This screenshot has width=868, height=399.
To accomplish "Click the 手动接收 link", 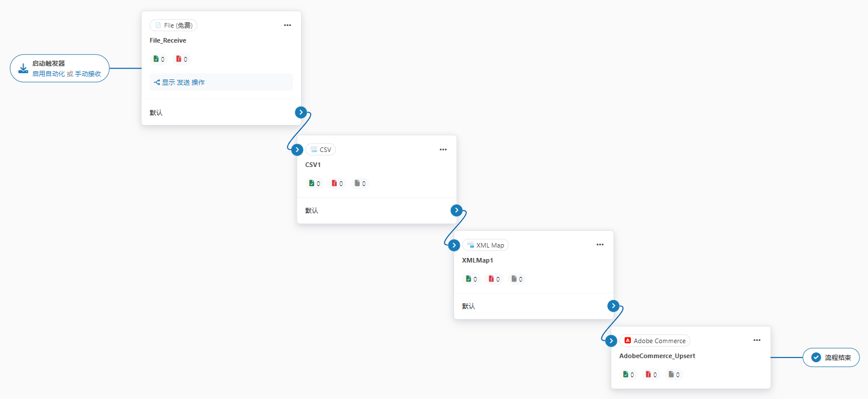I will tap(88, 74).
